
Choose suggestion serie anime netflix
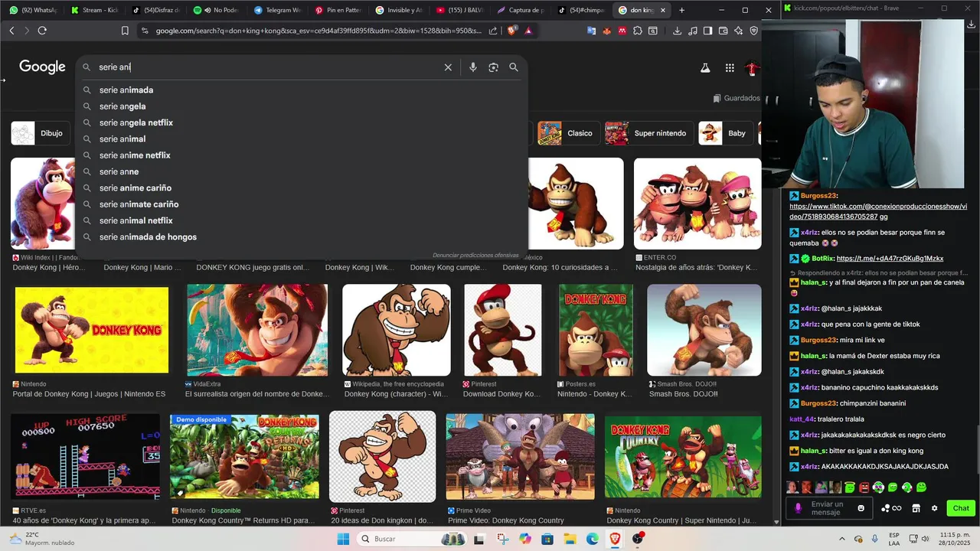click(135, 155)
